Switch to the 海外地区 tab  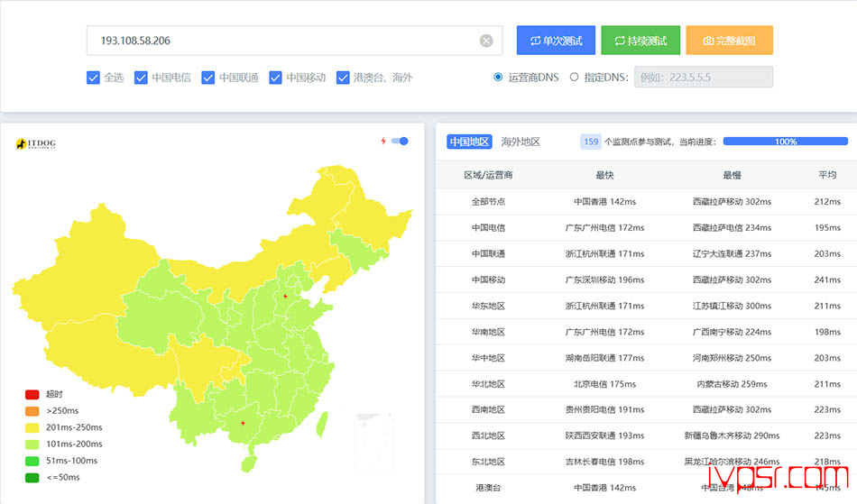(x=521, y=142)
